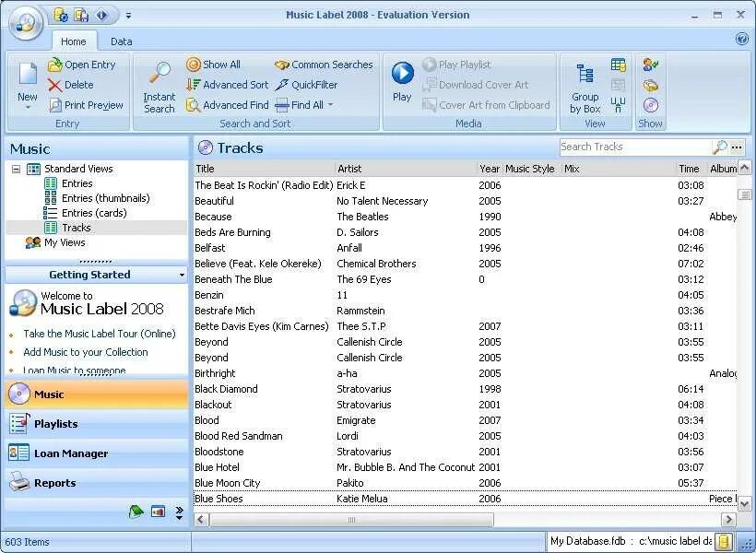Open Common Searches
This screenshot has width=756, height=553.
tap(324, 65)
